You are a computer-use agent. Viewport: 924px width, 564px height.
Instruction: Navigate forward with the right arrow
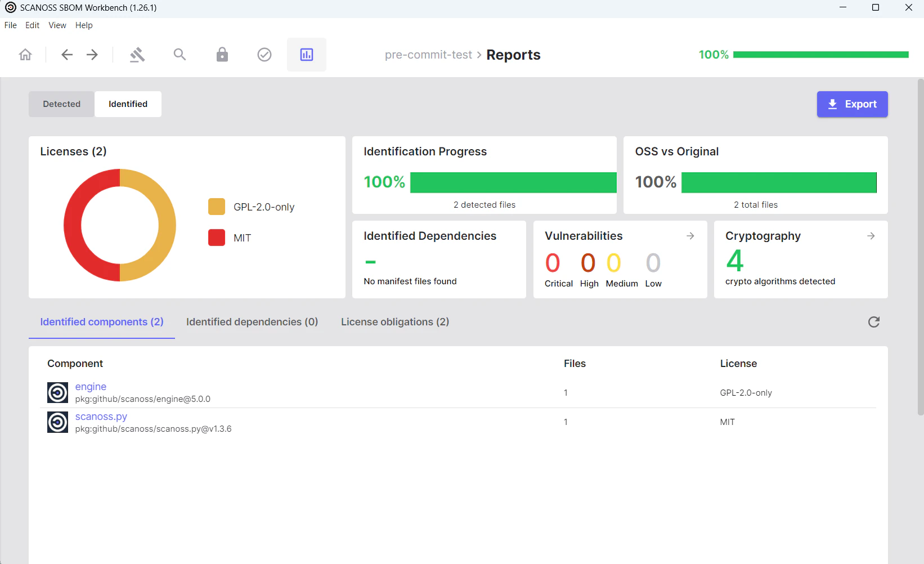click(x=92, y=55)
